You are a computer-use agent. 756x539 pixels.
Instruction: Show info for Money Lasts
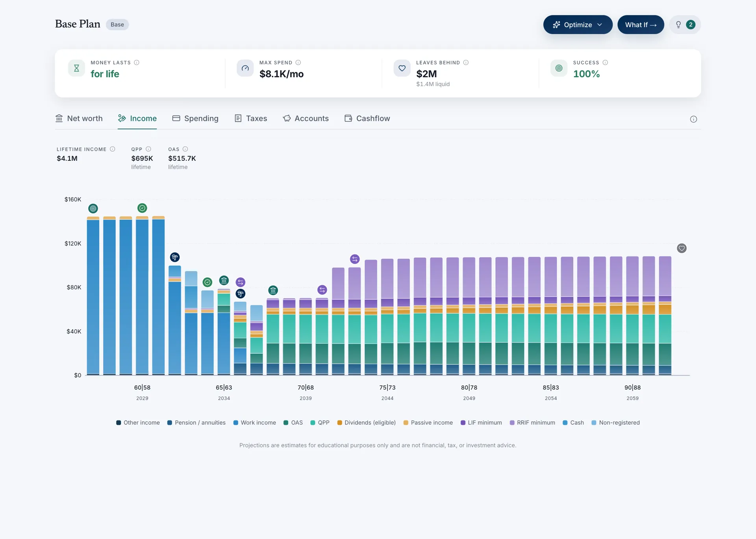click(137, 63)
